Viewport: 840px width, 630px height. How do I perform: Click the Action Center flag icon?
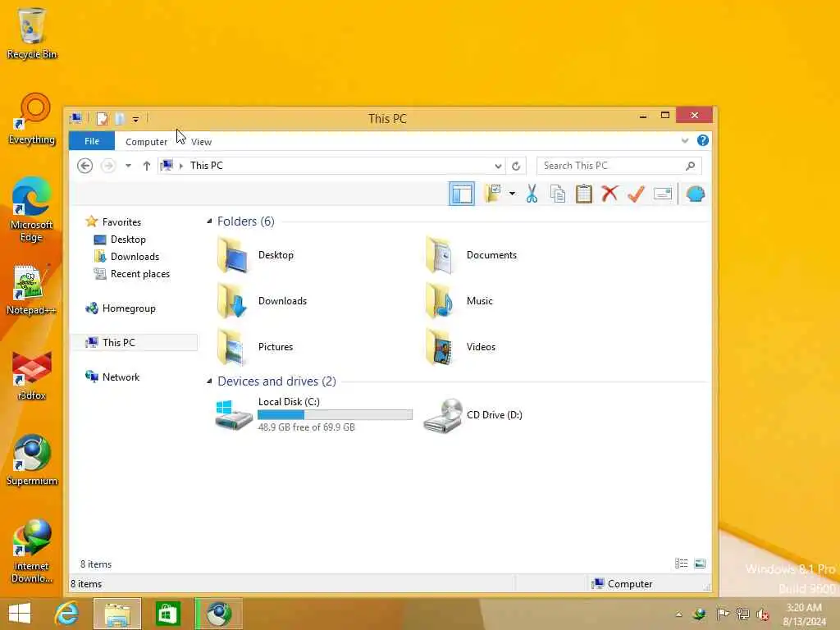722,614
